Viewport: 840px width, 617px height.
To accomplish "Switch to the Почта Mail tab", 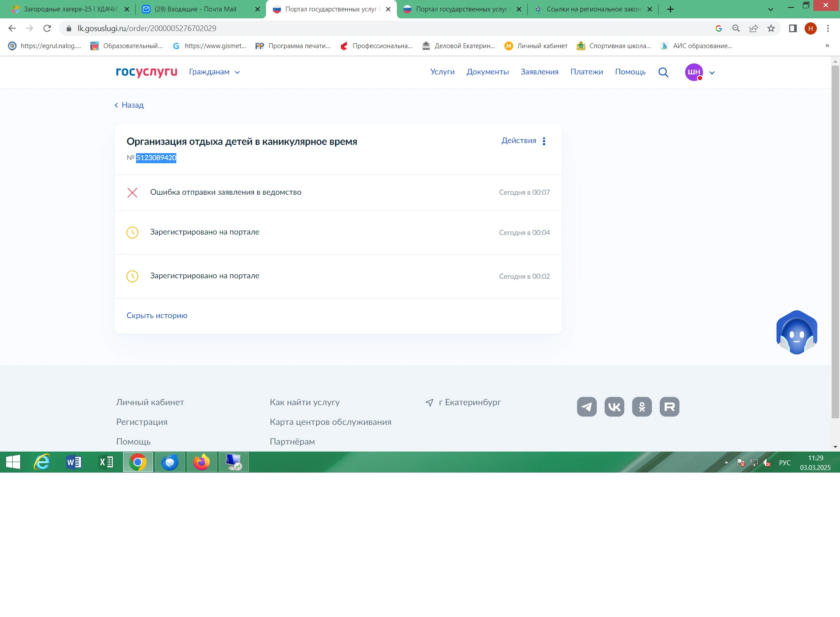I will [x=196, y=9].
